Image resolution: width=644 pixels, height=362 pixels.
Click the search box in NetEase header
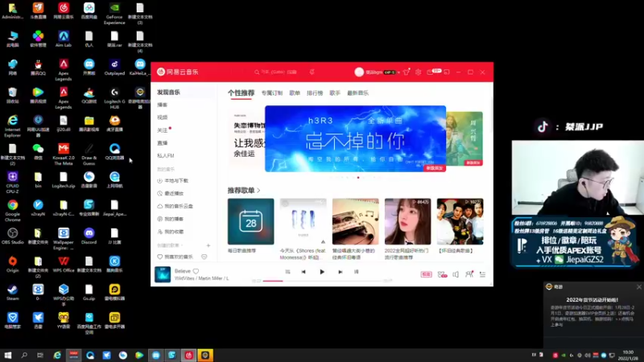click(279, 72)
